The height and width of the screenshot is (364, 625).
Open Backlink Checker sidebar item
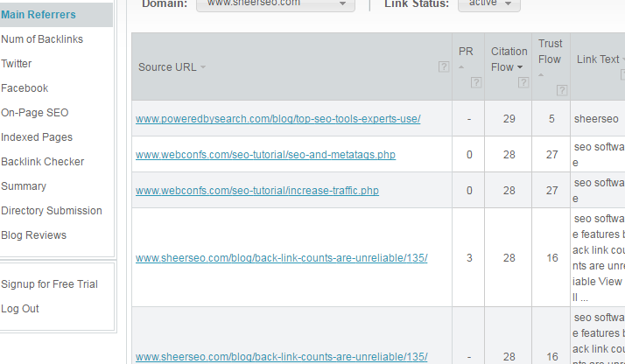42,162
